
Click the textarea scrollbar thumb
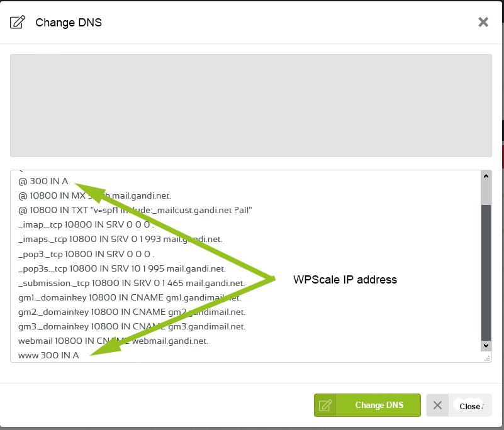pos(486,272)
